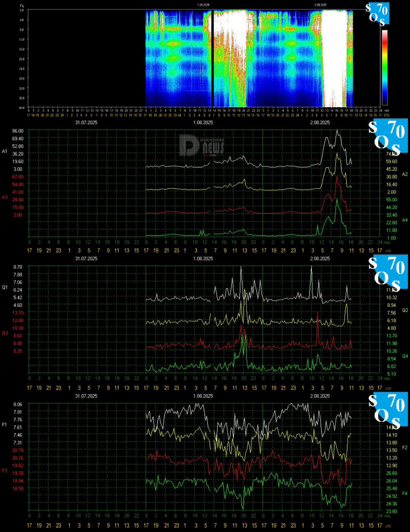Select the green Q4 axis label
Screen dimensions: 410x532
click(405, 356)
